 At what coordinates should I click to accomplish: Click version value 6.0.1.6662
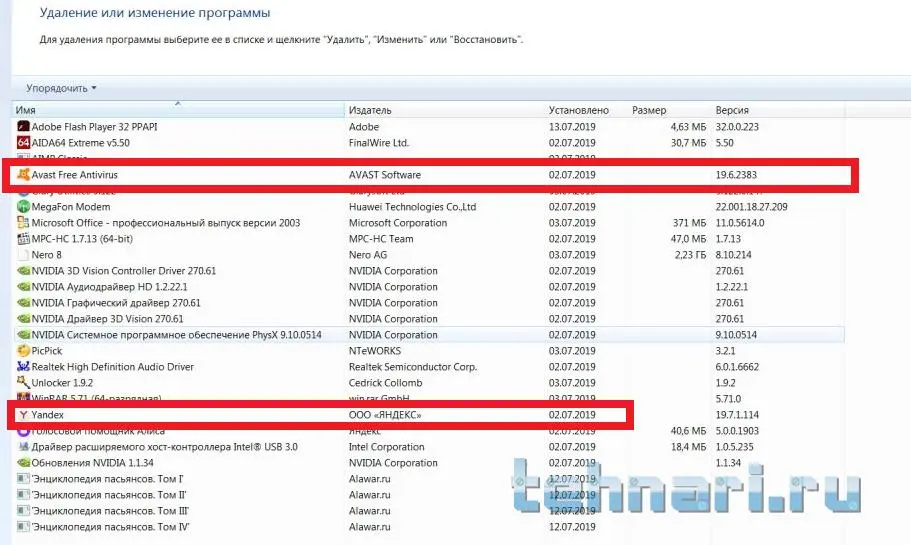click(x=737, y=367)
